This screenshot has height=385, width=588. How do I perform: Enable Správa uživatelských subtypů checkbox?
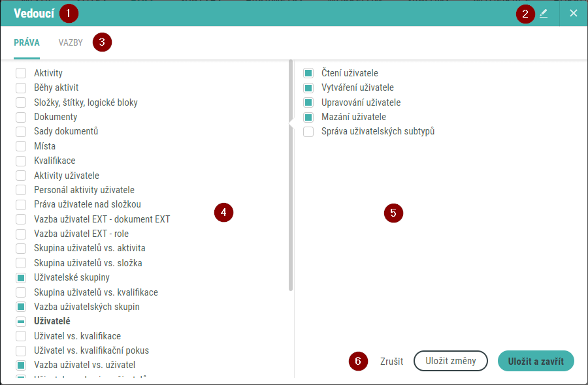click(308, 132)
